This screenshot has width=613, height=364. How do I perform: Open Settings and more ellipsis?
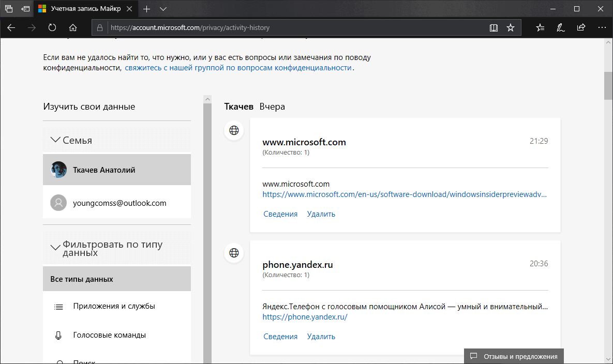click(601, 27)
